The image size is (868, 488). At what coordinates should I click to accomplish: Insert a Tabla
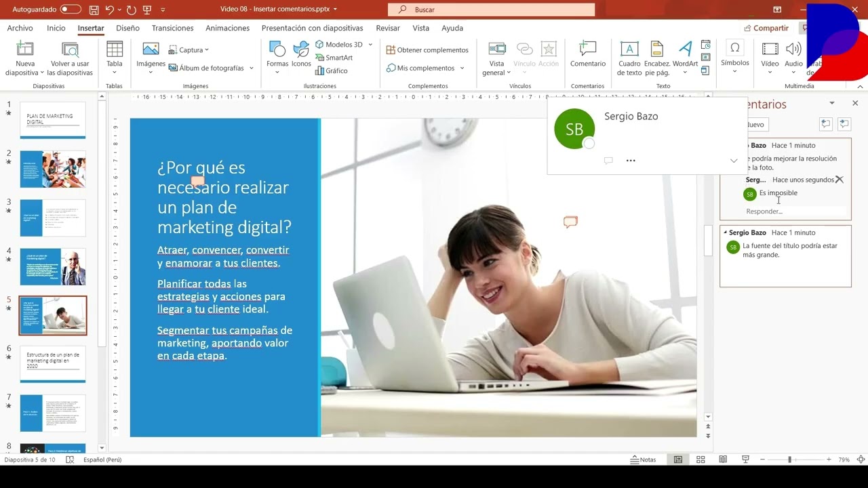(115, 58)
